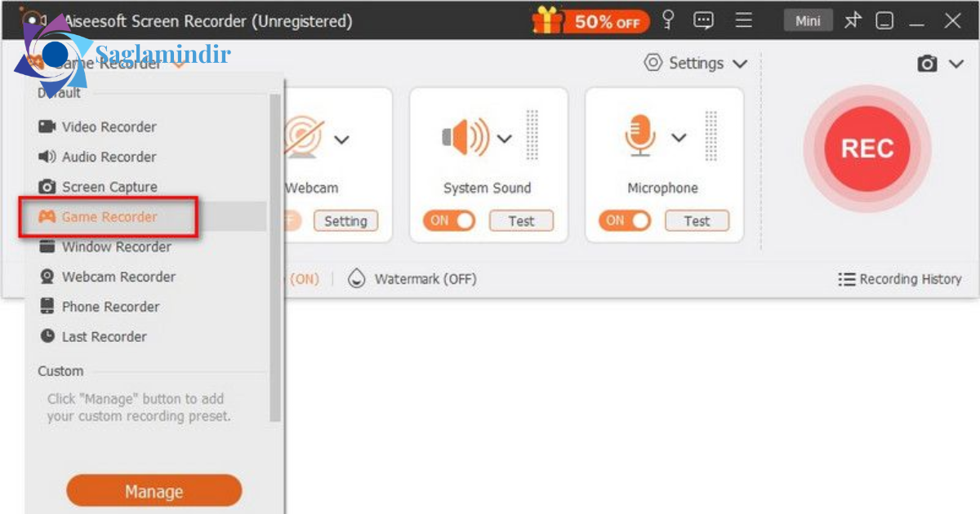Viewport: 980px width, 514px height.
Task: Select Window Recorder from the menu
Action: coord(144,246)
